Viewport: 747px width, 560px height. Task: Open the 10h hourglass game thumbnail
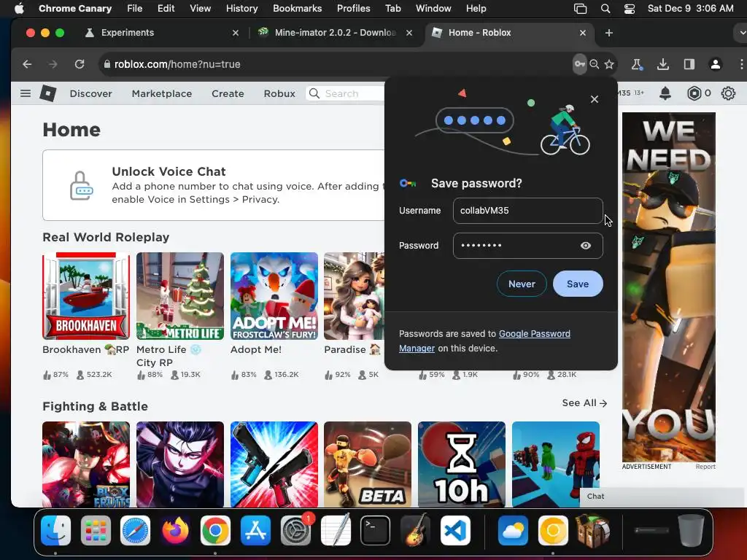pos(462,464)
